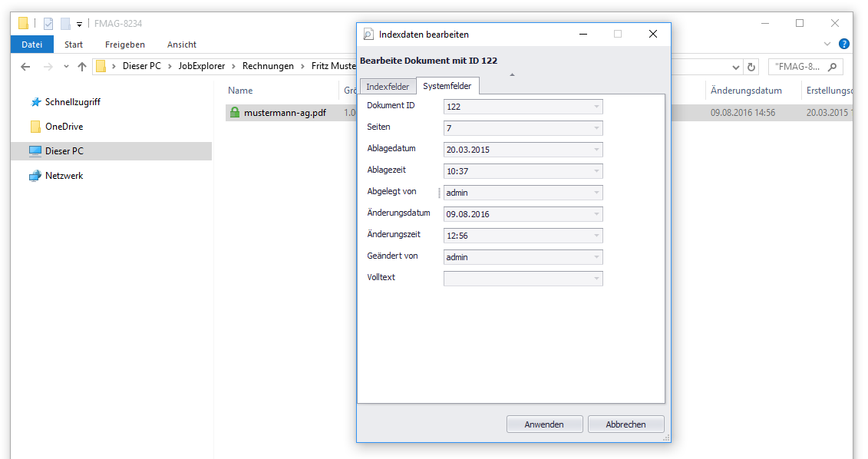868x459 pixels.
Task: Click the blue help question mark icon
Action: coord(844,45)
